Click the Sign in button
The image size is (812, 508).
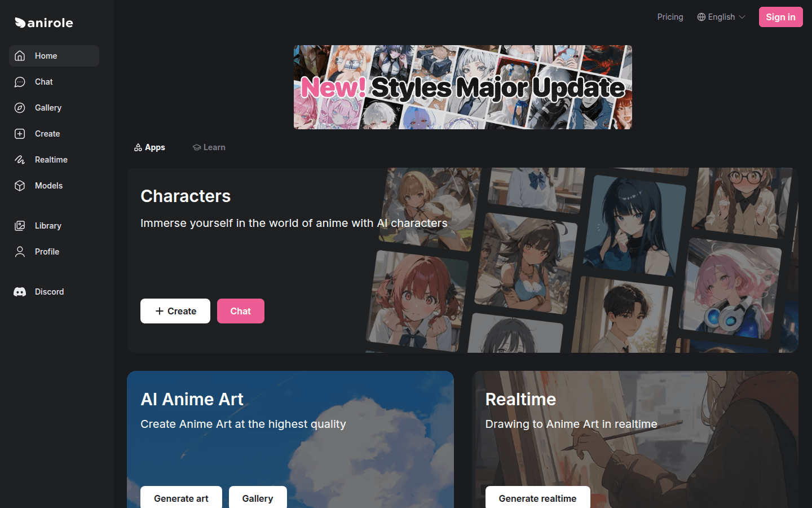[780, 17]
